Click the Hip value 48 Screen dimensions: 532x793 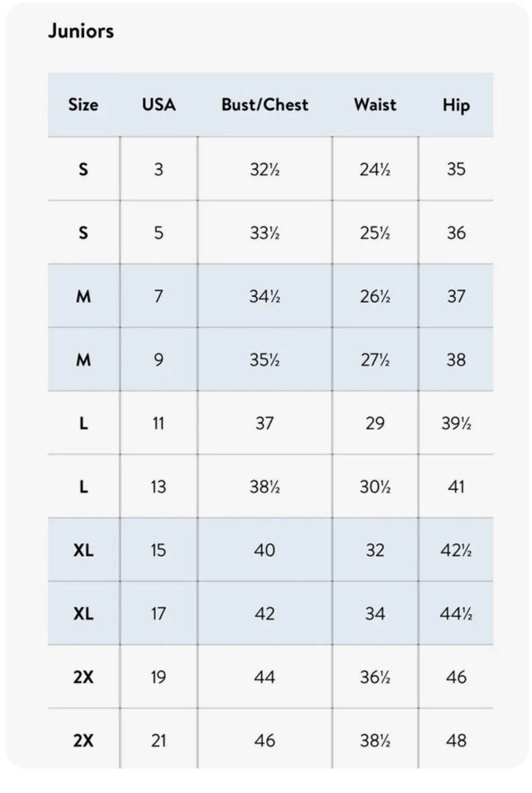pos(456,740)
